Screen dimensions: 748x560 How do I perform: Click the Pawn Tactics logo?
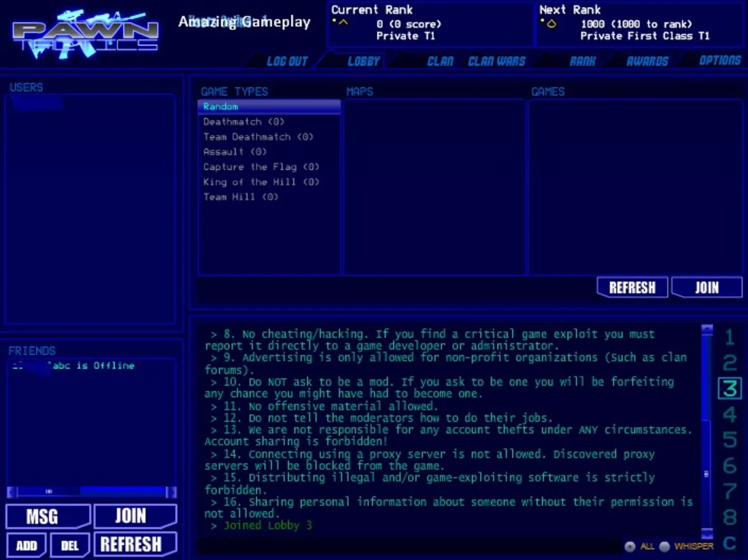[x=86, y=34]
